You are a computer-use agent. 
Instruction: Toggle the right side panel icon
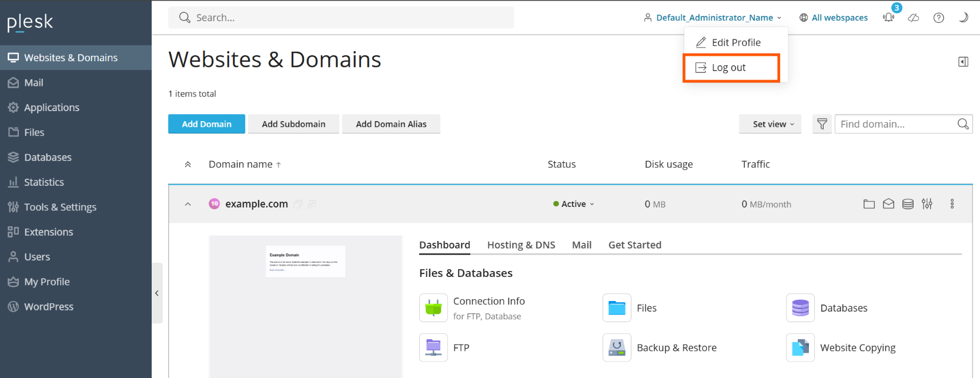click(x=963, y=62)
